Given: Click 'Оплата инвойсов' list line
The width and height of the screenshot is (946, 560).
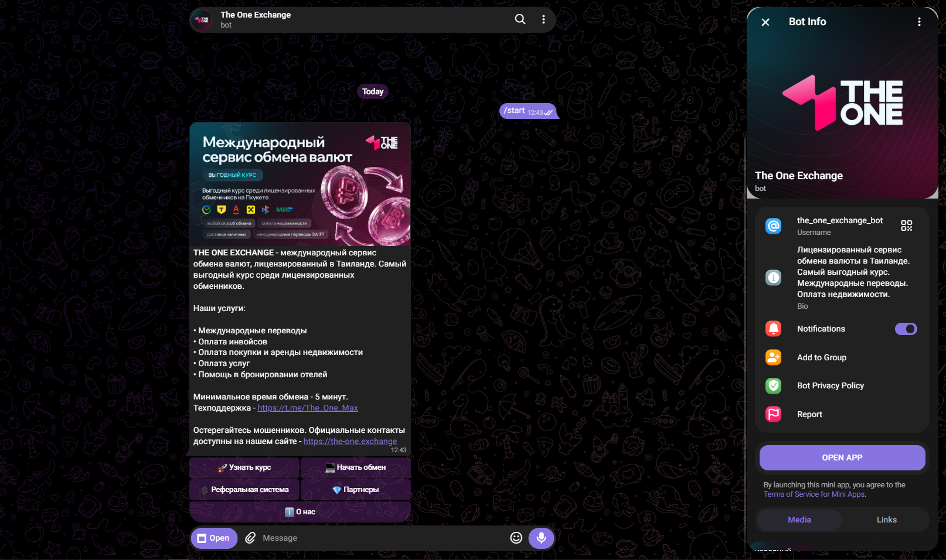Looking at the screenshot, I should [230, 342].
